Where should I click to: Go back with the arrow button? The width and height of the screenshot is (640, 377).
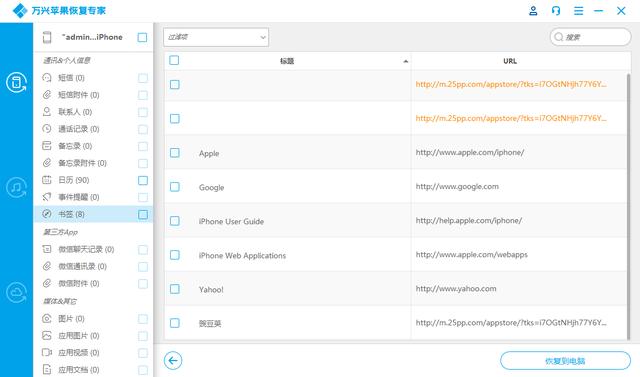click(173, 360)
